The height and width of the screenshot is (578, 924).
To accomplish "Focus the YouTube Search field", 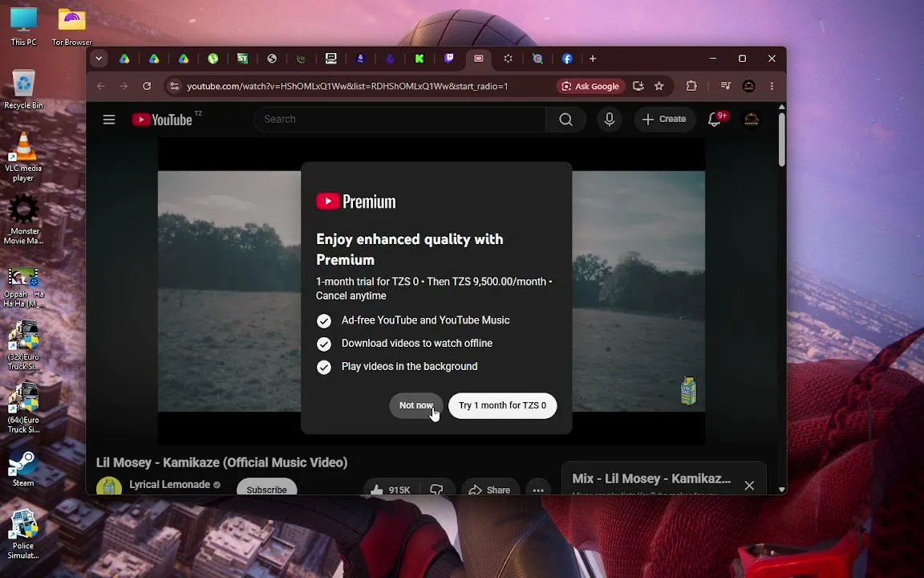I will (x=400, y=120).
